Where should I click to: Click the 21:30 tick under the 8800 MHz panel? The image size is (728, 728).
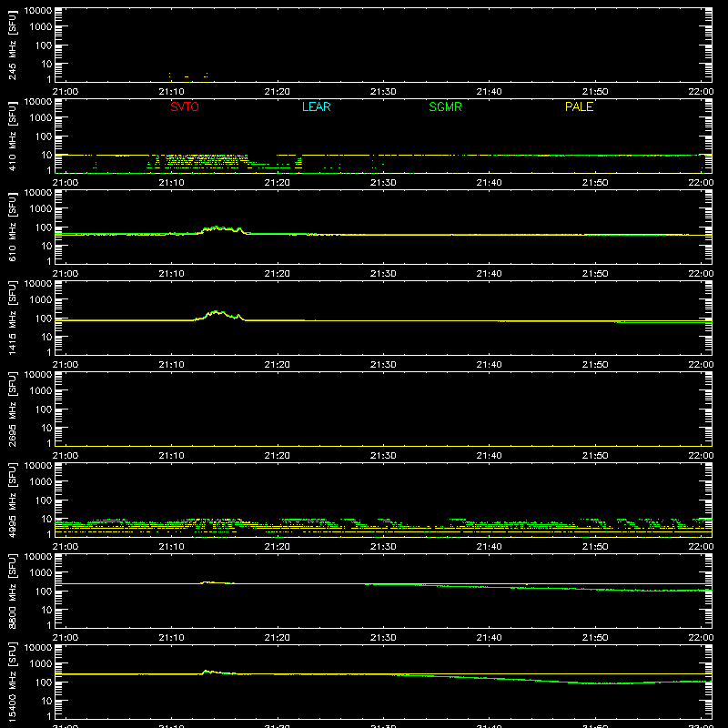coord(383,638)
